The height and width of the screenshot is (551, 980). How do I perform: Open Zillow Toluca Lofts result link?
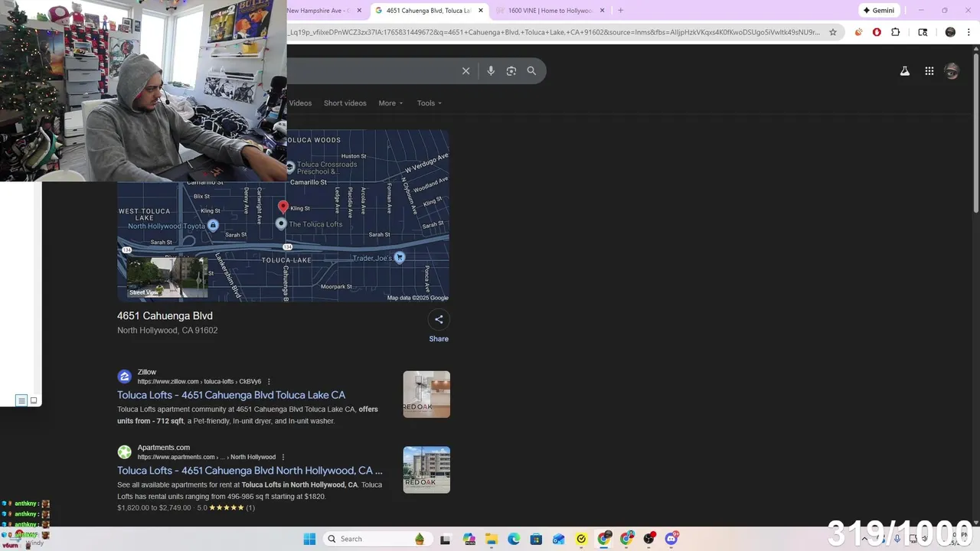[x=231, y=395]
